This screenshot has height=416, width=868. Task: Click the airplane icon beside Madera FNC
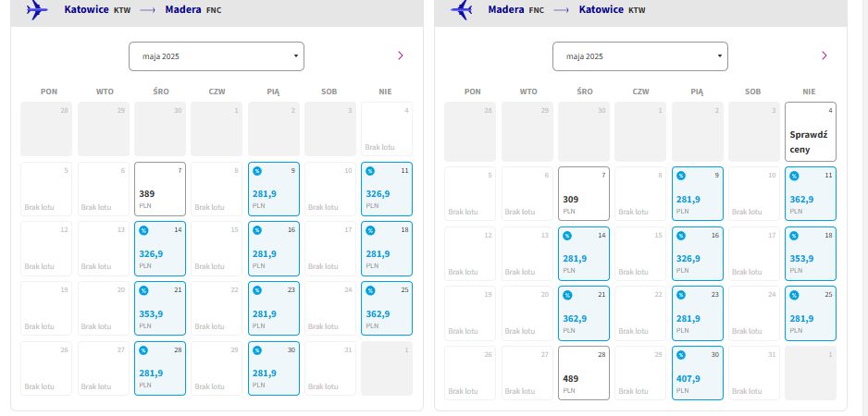461,9
